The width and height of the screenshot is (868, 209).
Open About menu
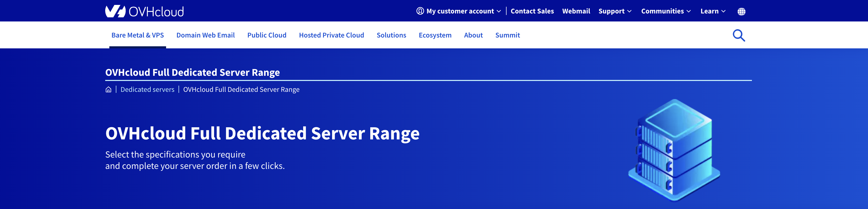click(473, 35)
